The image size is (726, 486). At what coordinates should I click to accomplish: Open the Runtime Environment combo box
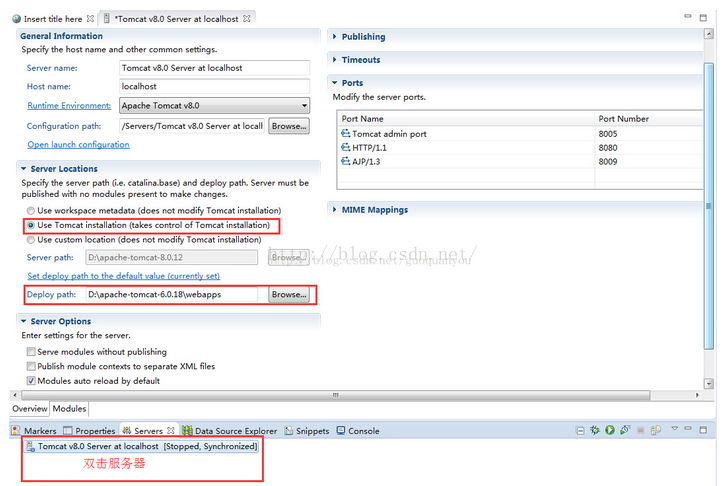click(x=214, y=106)
